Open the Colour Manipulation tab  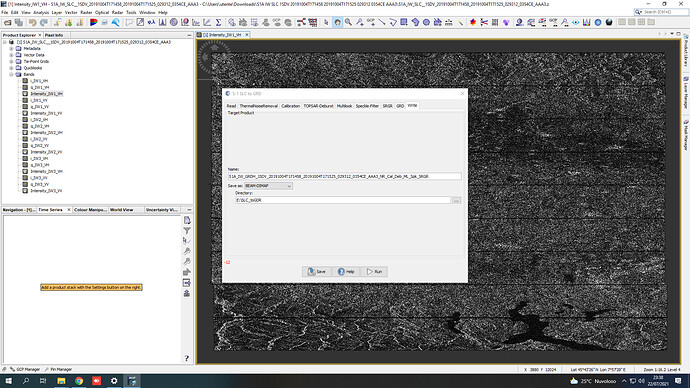pos(90,210)
